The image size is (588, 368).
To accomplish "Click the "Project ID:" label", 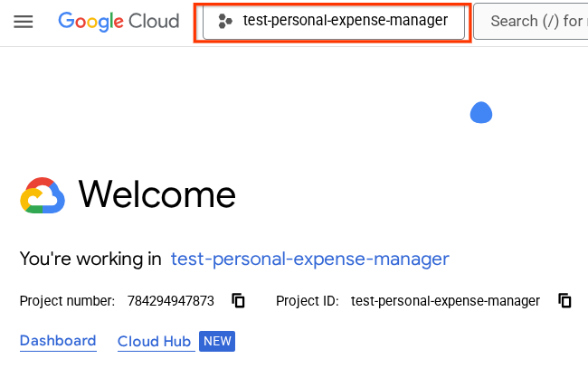I will tap(308, 301).
